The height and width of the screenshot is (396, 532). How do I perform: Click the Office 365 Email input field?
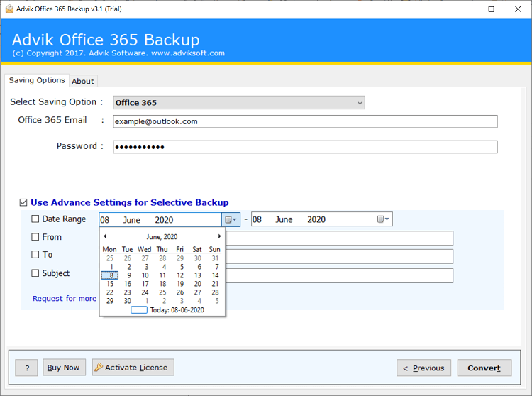pos(305,121)
